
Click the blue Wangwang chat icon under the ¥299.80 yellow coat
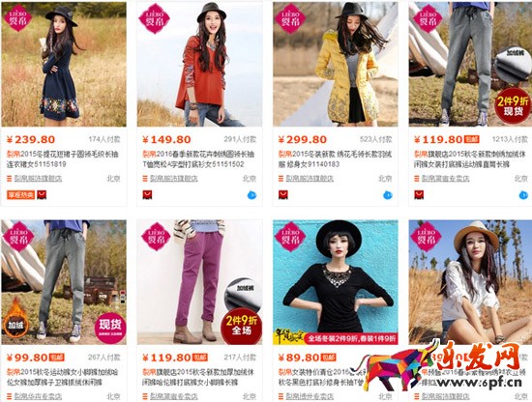[x=388, y=195]
